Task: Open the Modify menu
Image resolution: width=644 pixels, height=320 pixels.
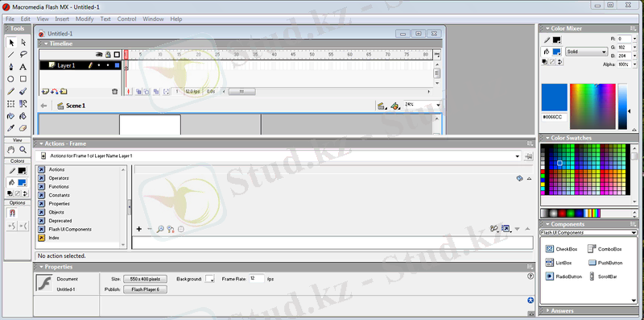Action: click(x=85, y=19)
